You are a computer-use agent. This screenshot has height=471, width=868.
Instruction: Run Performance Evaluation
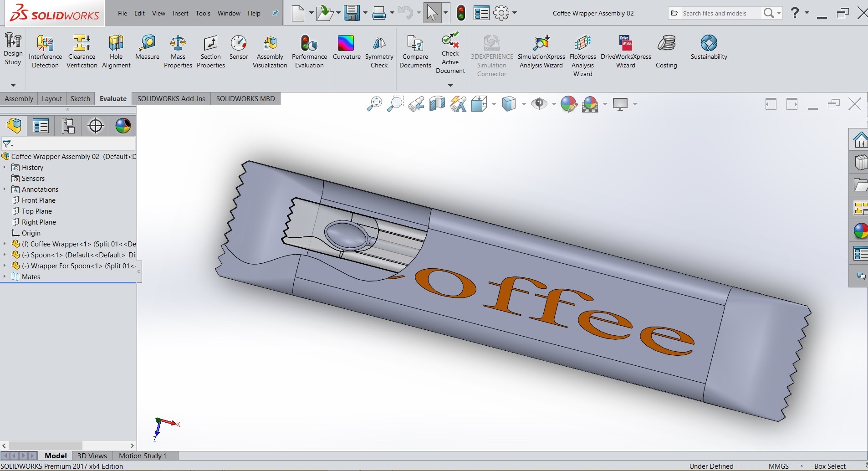coord(309,51)
